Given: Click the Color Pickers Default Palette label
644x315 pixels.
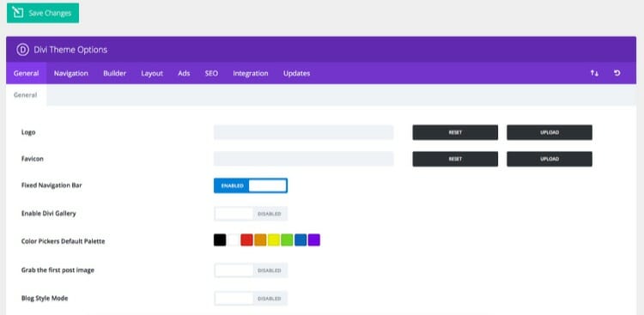Looking at the screenshot, I should point(63,241).
